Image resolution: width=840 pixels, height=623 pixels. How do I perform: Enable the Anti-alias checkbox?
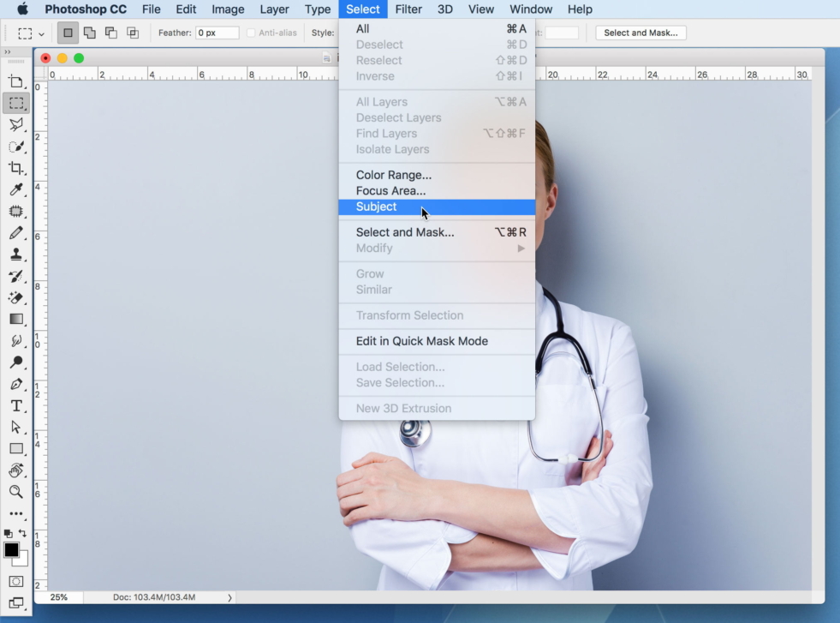click(x=249, y=33)
